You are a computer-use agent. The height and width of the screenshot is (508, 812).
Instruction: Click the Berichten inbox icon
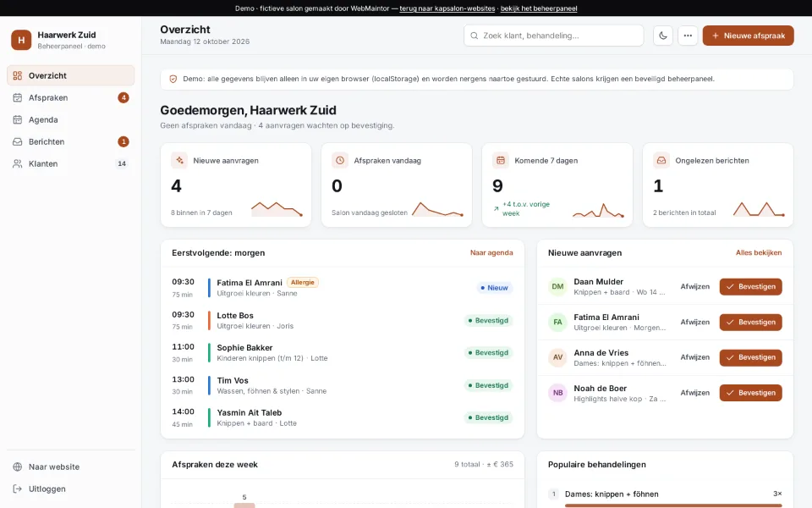pos(18,141)
